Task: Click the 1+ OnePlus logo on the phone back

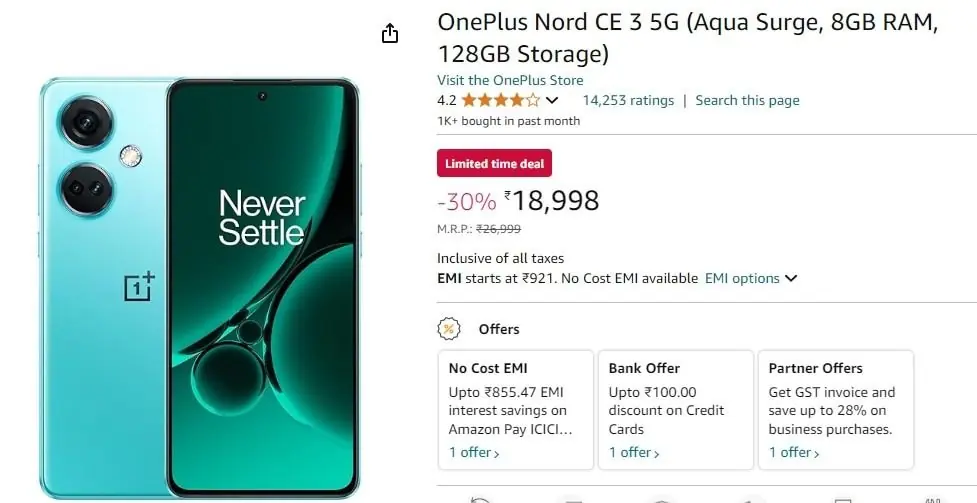Action: [139, 286]
